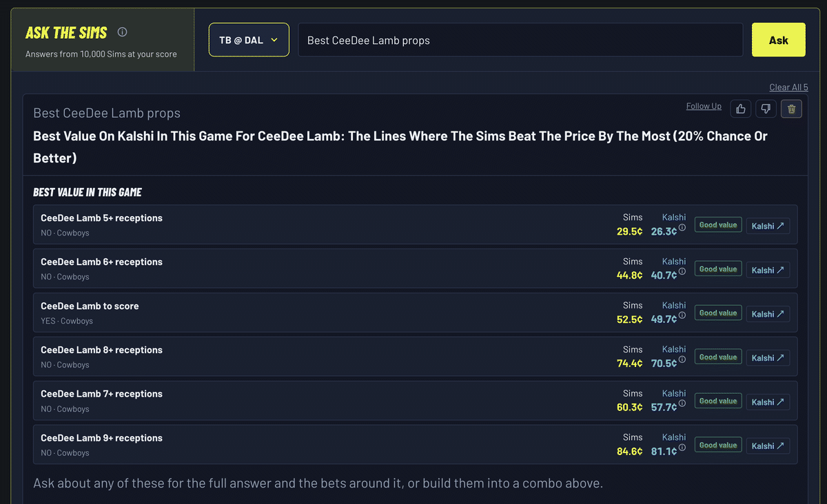Click the Follow Up link
Viewport: 827px width, 504px height.
point(704,106)
